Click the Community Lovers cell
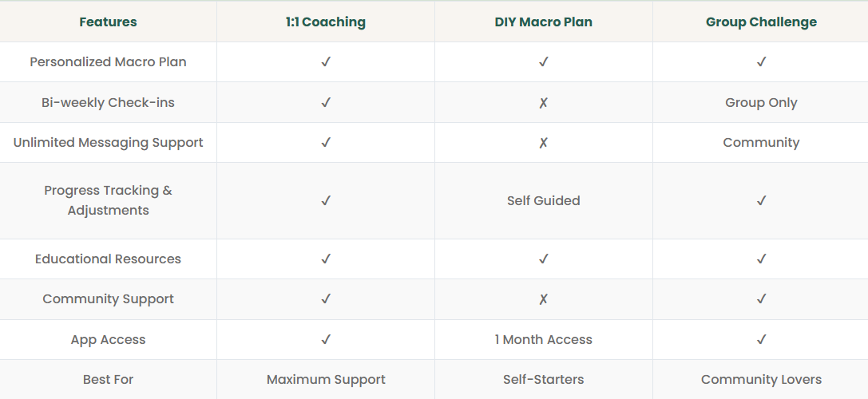The image size is (868, 399). [761, 380]
